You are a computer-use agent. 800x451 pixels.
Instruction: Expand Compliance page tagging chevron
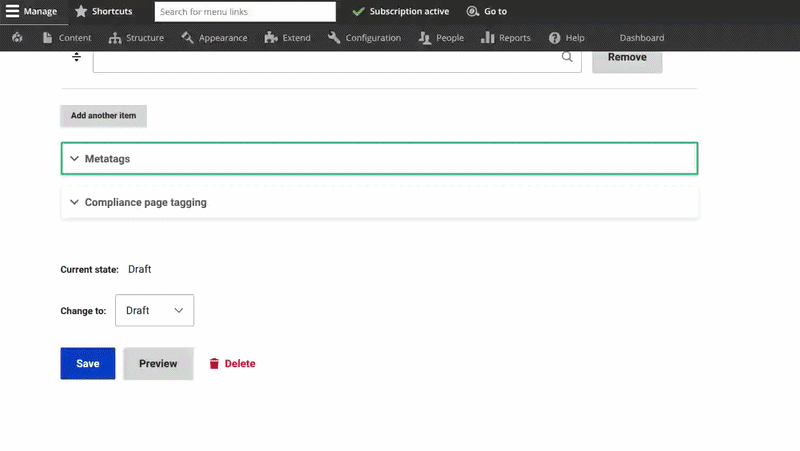[x=74, y=202]
